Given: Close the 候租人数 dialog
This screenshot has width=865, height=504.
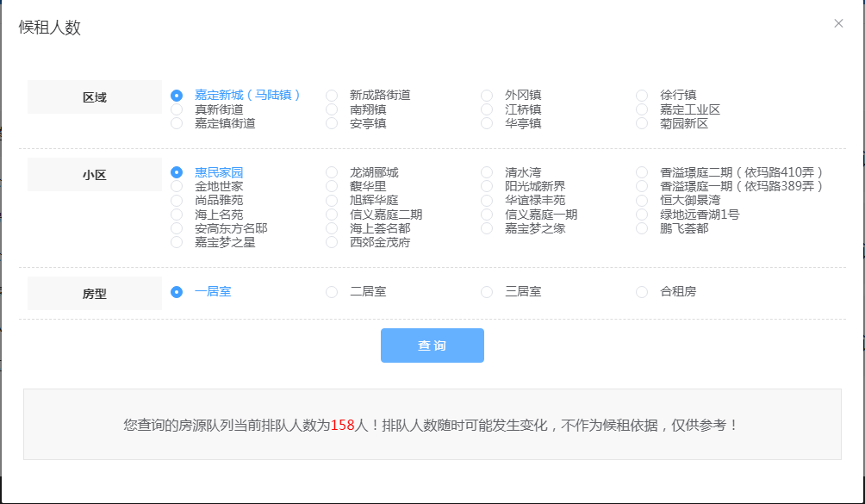Looking at the screenshot, I should point(838,23).
